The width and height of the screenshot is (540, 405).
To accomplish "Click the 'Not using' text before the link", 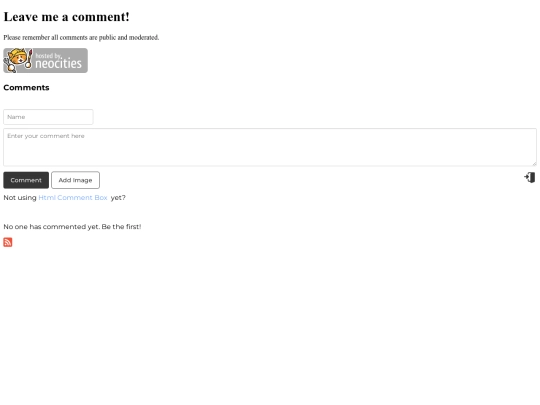I will [20, 198].
